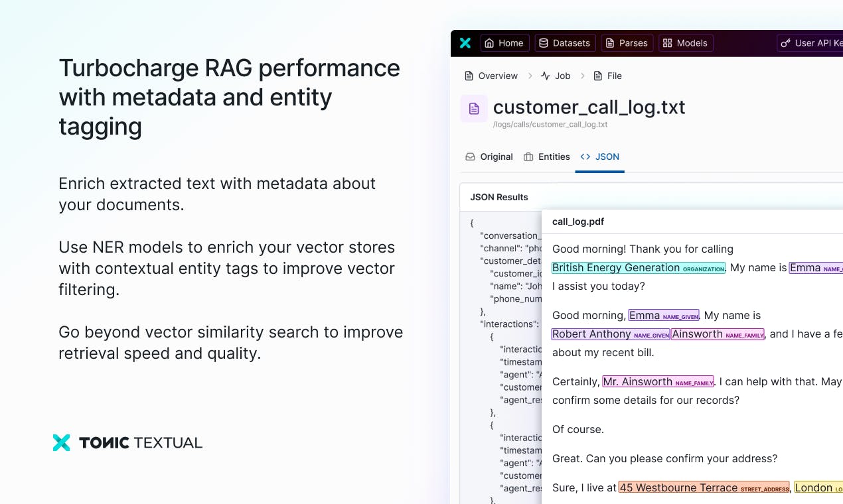Open the Home nav button
This screenshot has height=504, width=843.
[x=504, y=43]
